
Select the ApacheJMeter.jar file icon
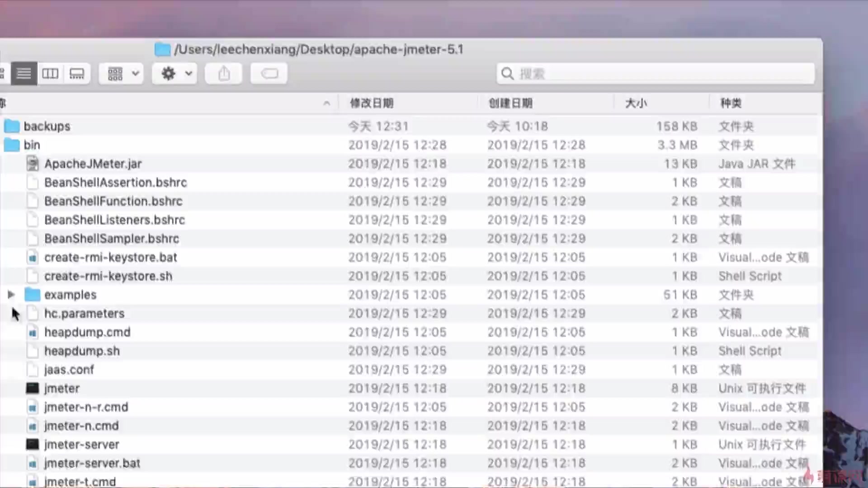pyautogui.click(x=33, y=164)
